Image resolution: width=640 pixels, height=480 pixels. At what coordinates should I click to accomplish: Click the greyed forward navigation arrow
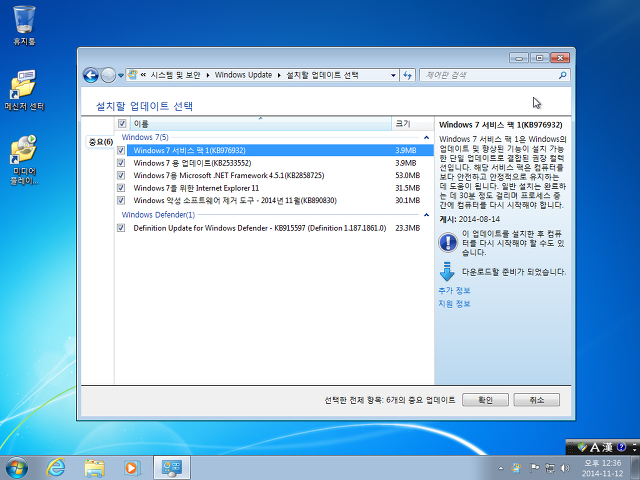click(x=108, y=75)
